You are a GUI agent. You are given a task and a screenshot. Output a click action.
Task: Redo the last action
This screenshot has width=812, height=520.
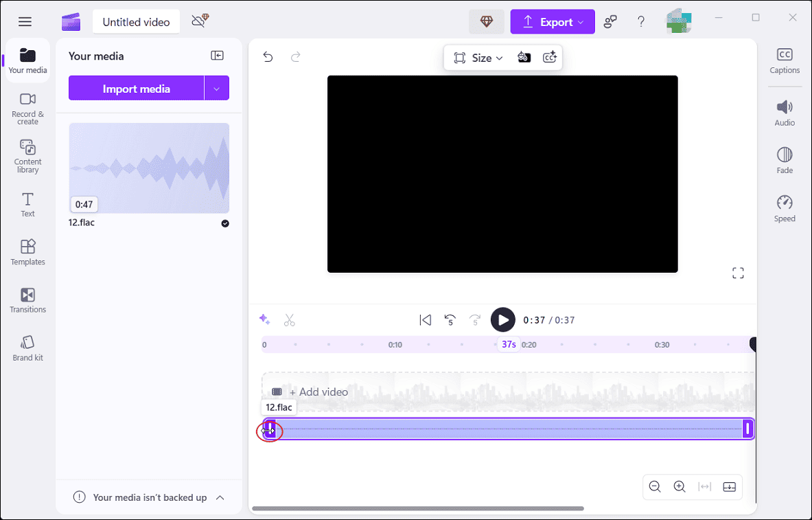pos(296,56)
